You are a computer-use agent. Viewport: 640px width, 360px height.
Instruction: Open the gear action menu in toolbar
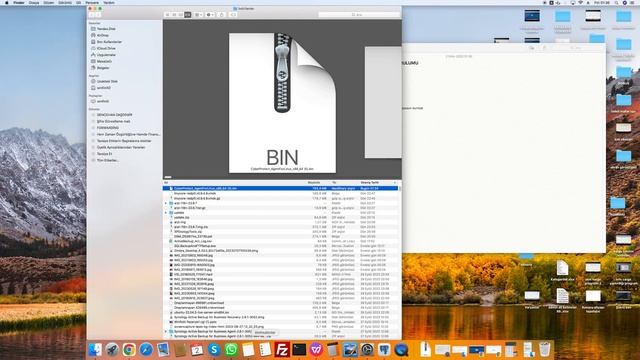210,15
